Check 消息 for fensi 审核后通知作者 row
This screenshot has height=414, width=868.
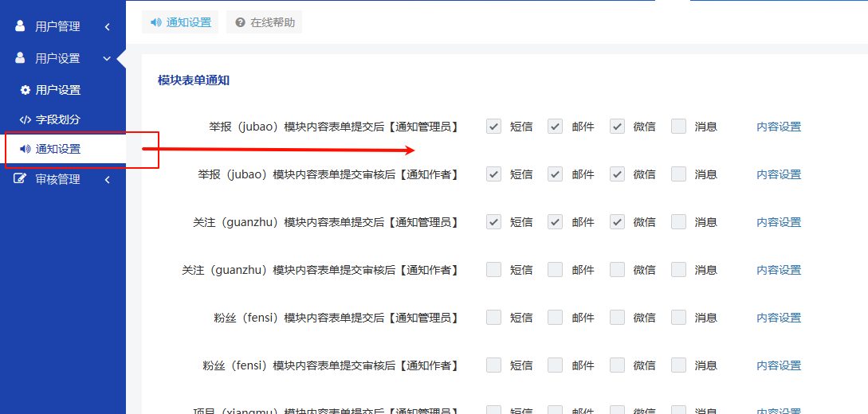coord(678,365)
